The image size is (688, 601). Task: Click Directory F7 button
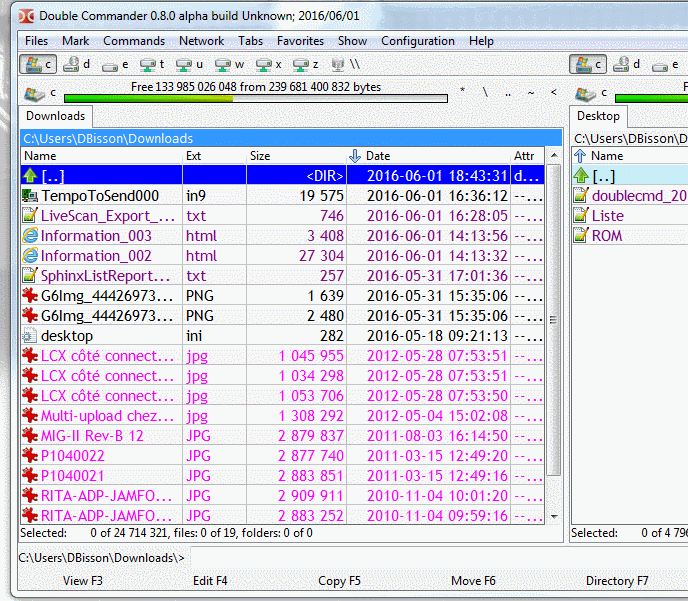[x=617, y=581]
